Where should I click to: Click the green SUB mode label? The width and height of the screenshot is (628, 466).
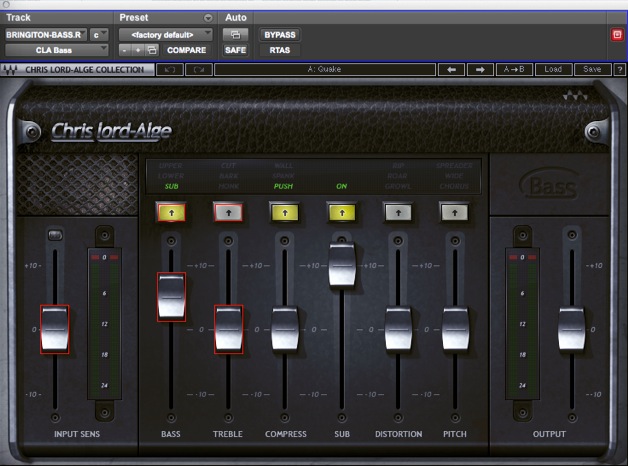pos(171,186)
